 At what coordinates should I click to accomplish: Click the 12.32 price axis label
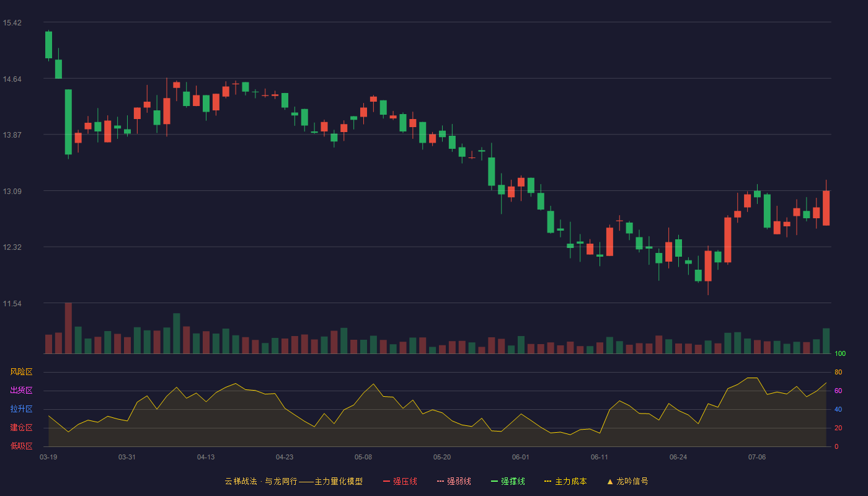[x=12, y=247]
